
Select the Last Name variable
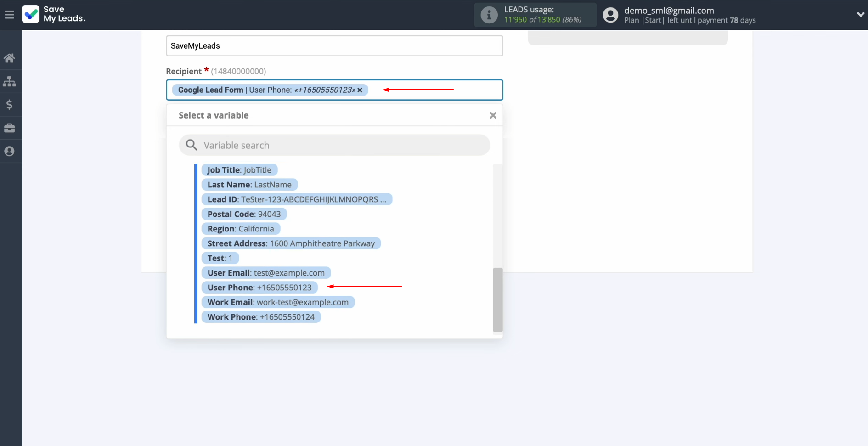click(x=249, y=185)
